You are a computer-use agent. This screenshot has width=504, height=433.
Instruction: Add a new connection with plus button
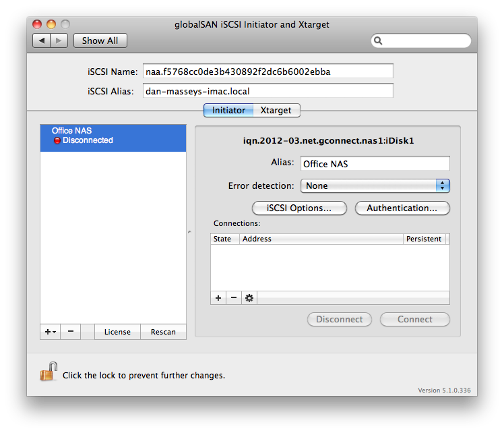click(x=218, y=298)
